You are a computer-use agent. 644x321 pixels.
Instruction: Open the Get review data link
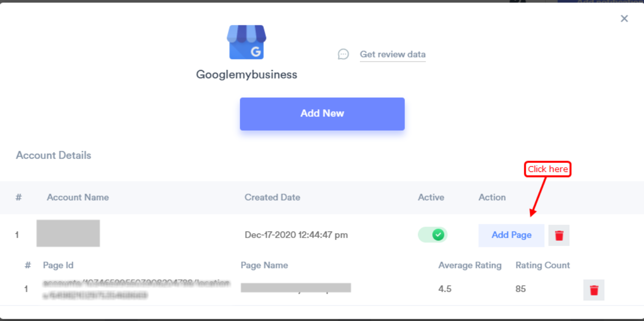(393, 54)
